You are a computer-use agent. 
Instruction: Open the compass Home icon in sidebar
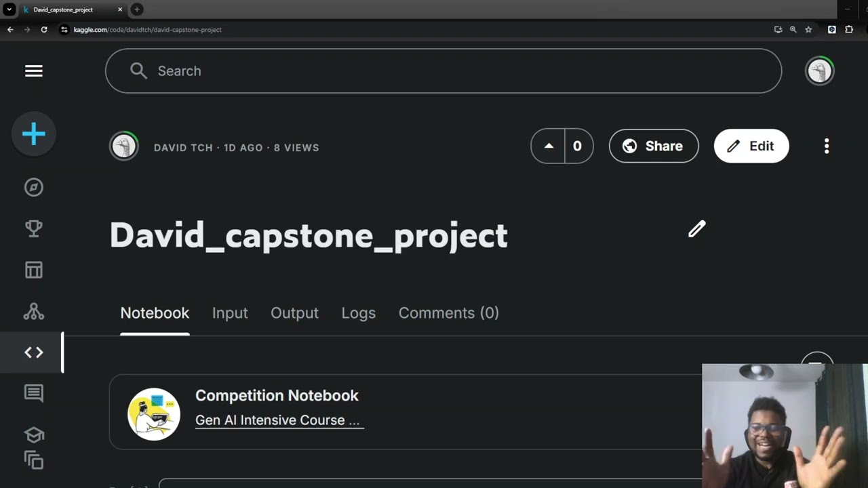(34, 187)
